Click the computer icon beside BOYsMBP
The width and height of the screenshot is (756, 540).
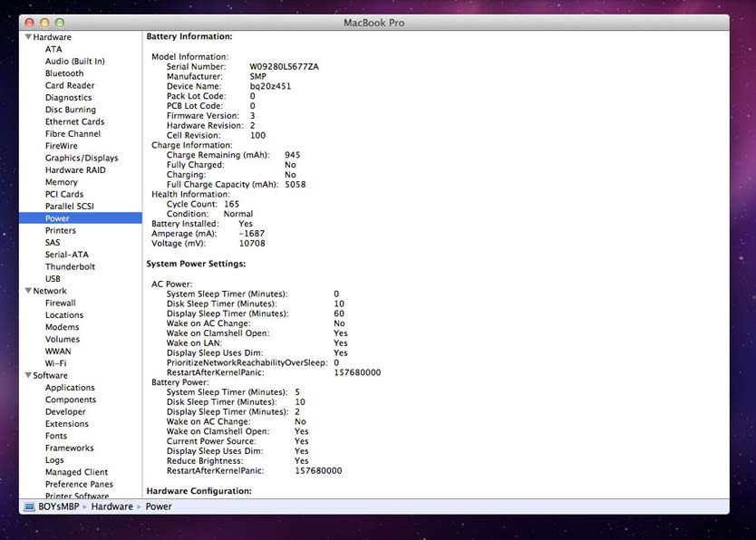click(x=29, y=506)
